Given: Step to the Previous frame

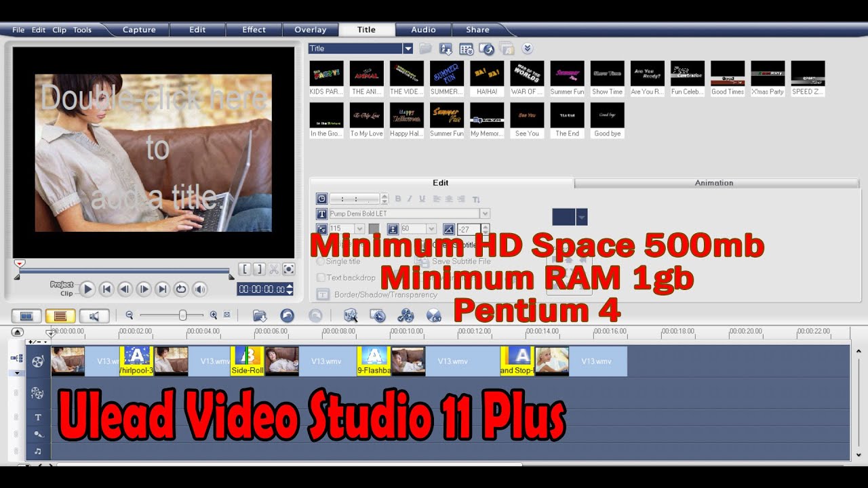Looking at the screenshot, I should [125, 289].
